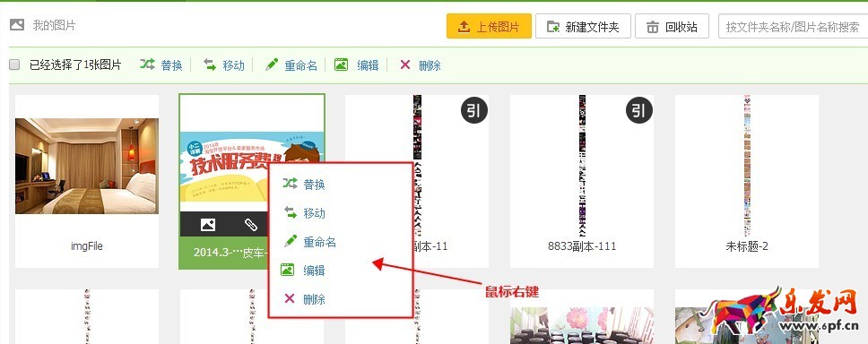Image resolution: width=868 pixels, height=344 pixels.
Task: Click 编辑 in the green toolbar
Action: (x=369, y=65)
